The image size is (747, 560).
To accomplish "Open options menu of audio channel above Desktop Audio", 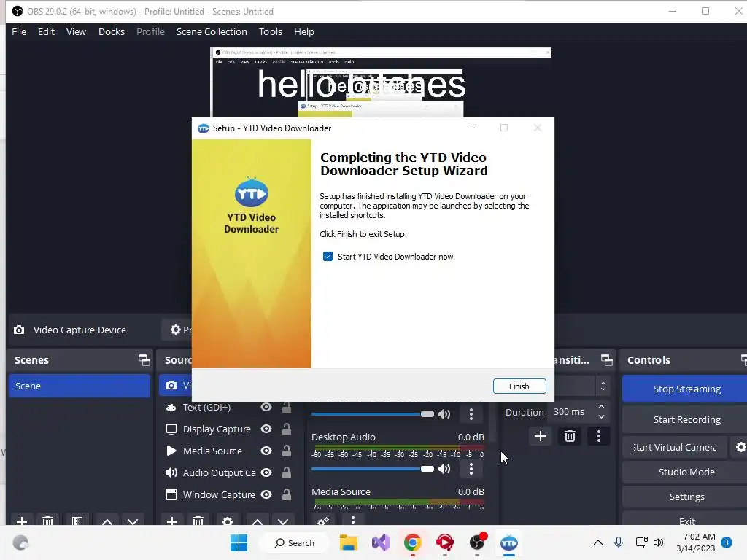I will [471, 414].
